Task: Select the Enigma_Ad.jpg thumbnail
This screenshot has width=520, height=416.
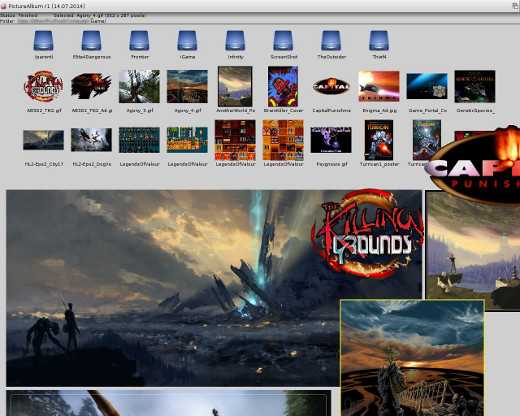Action: click(379, 86)
